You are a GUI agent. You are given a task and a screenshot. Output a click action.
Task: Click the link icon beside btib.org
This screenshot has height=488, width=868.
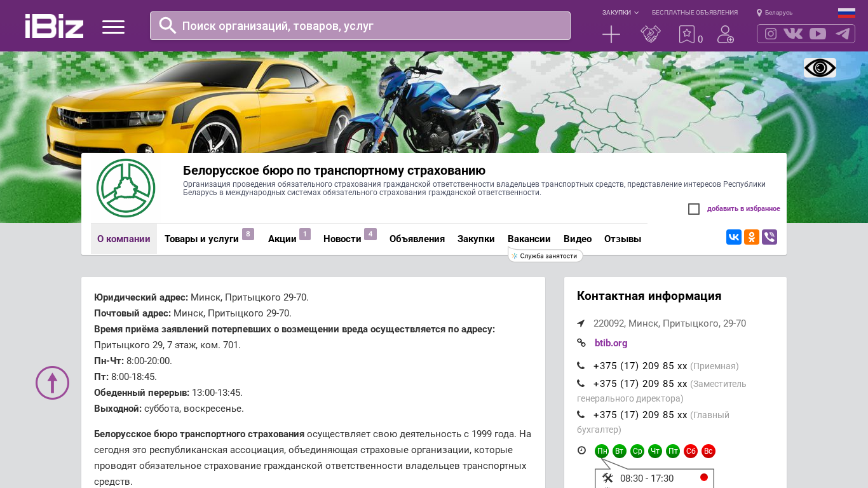point(581,342)
